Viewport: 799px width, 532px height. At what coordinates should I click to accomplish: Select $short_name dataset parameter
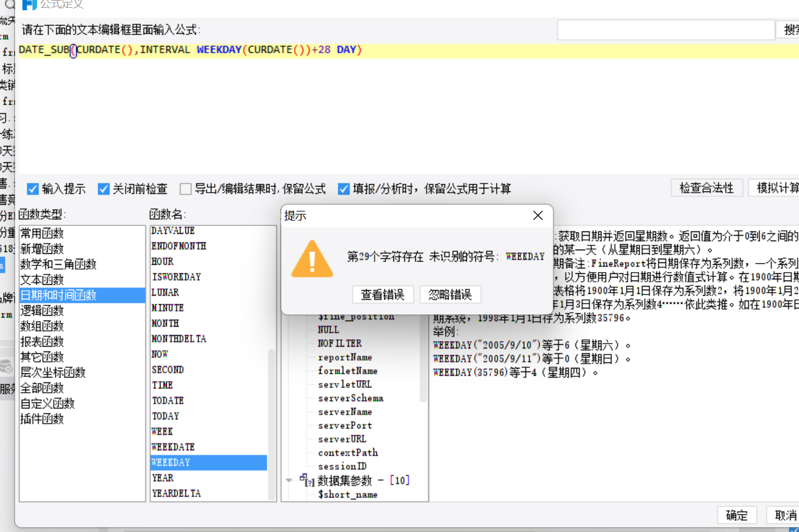click(347, 494)
